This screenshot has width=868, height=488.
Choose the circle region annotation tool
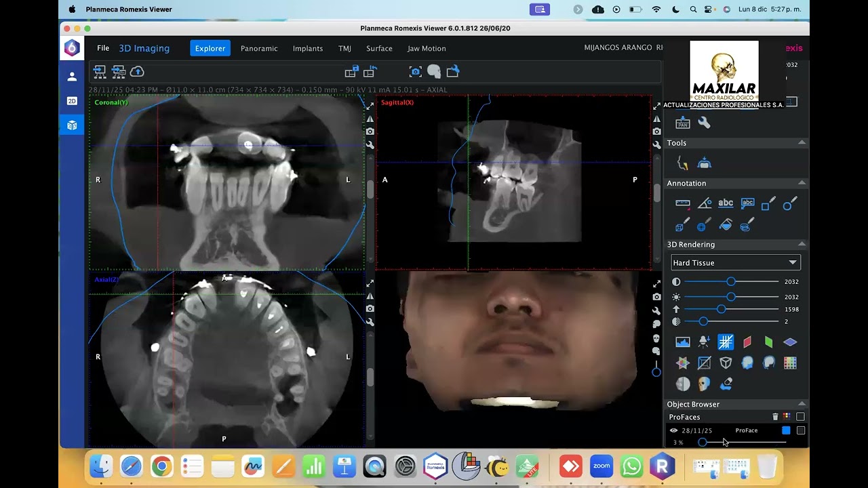point(790,203)
